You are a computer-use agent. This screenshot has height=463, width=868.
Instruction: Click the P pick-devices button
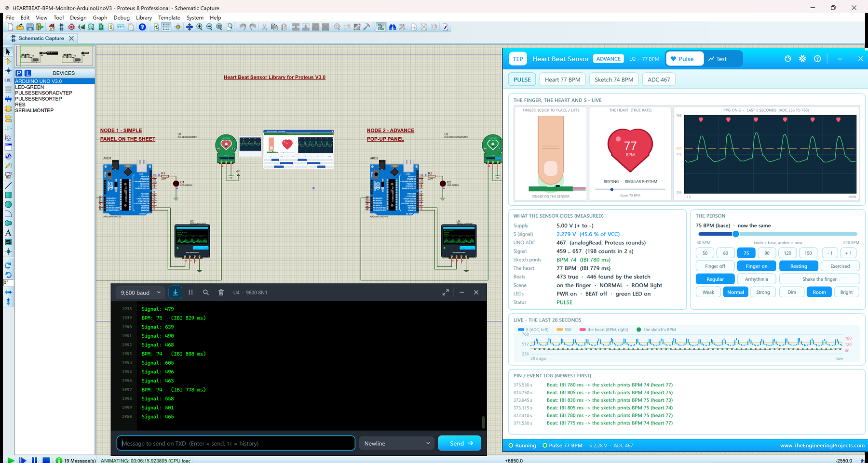pos(19,73)
